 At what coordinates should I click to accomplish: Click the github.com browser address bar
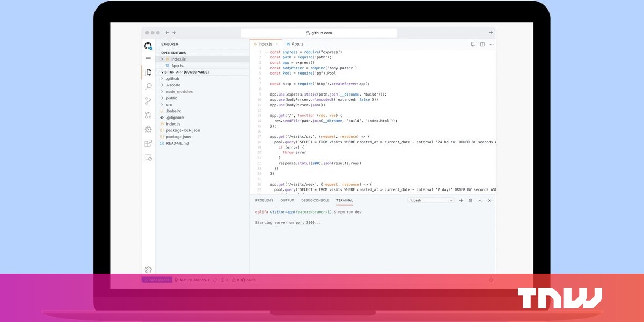[x=319, y=33]
